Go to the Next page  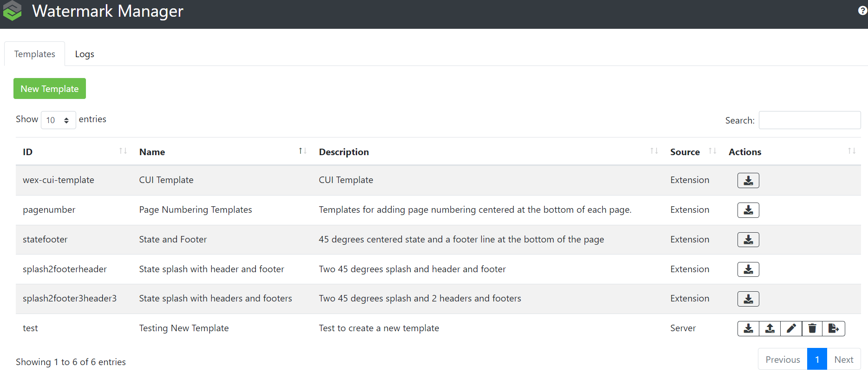pyautogui.click(x=844, y=360)
